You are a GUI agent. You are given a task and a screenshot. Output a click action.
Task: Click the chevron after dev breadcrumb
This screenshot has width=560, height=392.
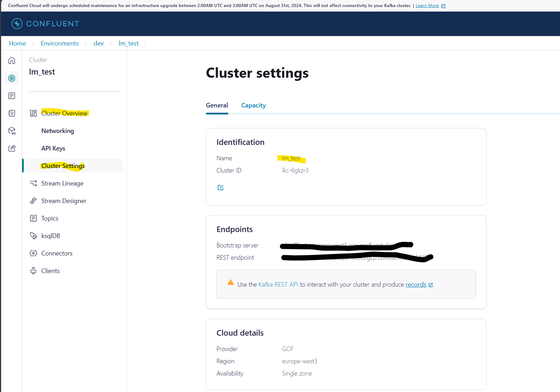(x=111, y=43)
